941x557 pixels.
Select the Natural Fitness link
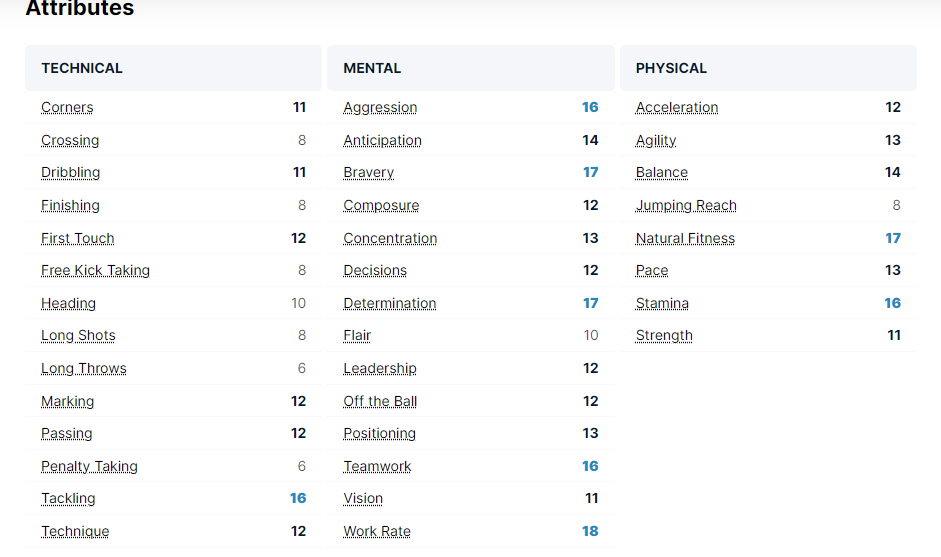pos(685,238)
